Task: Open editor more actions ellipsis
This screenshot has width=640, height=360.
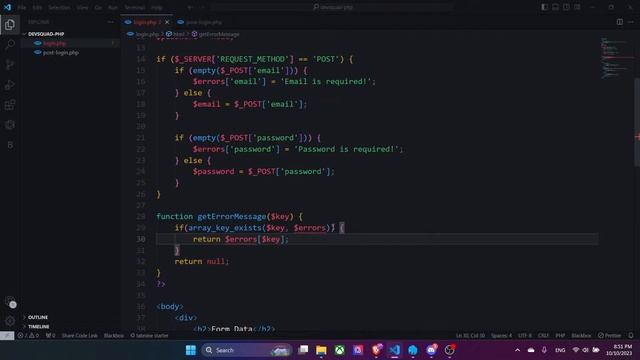Action: coord(631,22)
